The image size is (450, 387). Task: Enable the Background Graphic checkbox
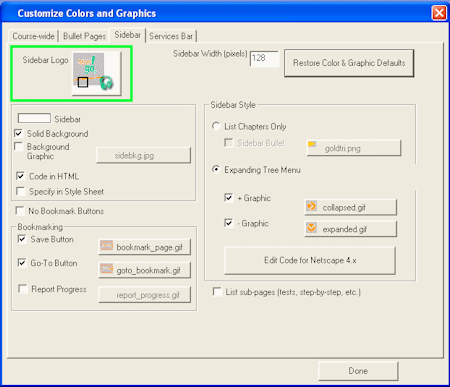[x=19, y=147]
